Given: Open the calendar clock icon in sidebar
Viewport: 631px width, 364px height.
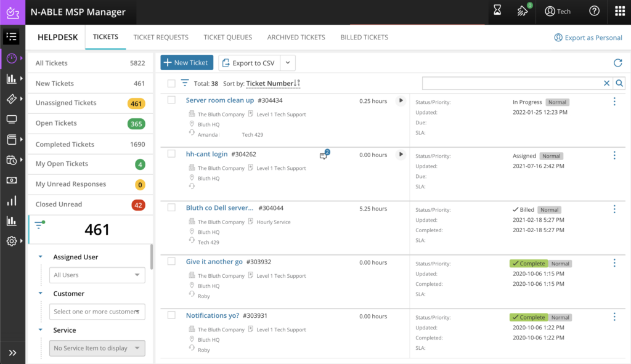Looking at the screenshot, I should point(12,160).
